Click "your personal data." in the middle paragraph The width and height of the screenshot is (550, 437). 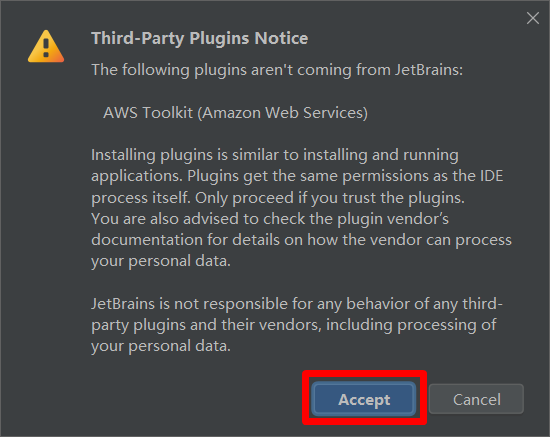[161, 261]
